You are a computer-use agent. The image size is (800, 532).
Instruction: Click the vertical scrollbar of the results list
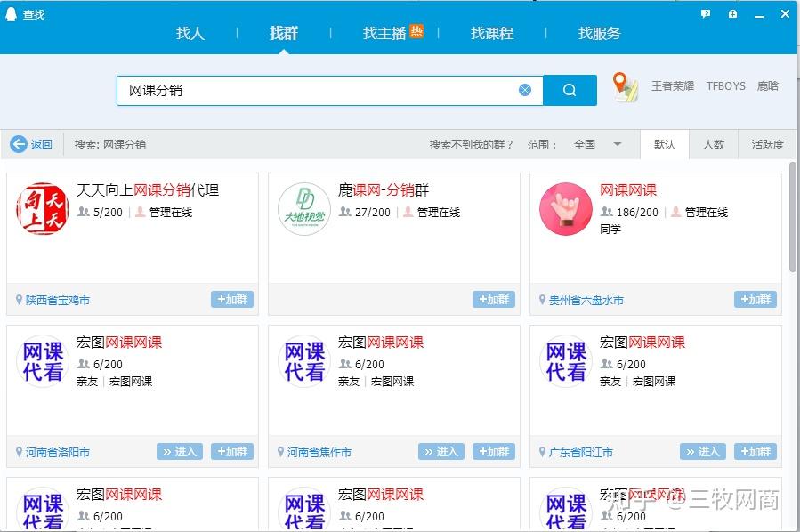point(792,217)
